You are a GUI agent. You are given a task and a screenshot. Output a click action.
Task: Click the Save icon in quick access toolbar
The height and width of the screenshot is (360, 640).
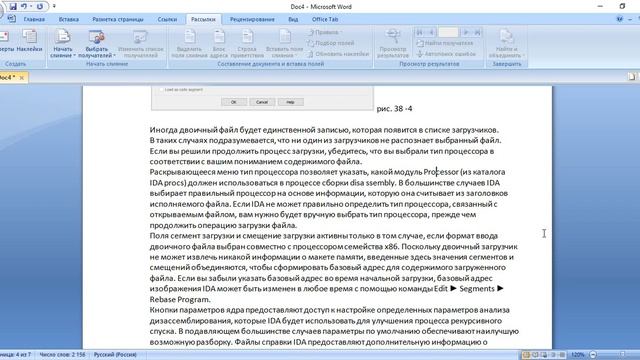13,6
